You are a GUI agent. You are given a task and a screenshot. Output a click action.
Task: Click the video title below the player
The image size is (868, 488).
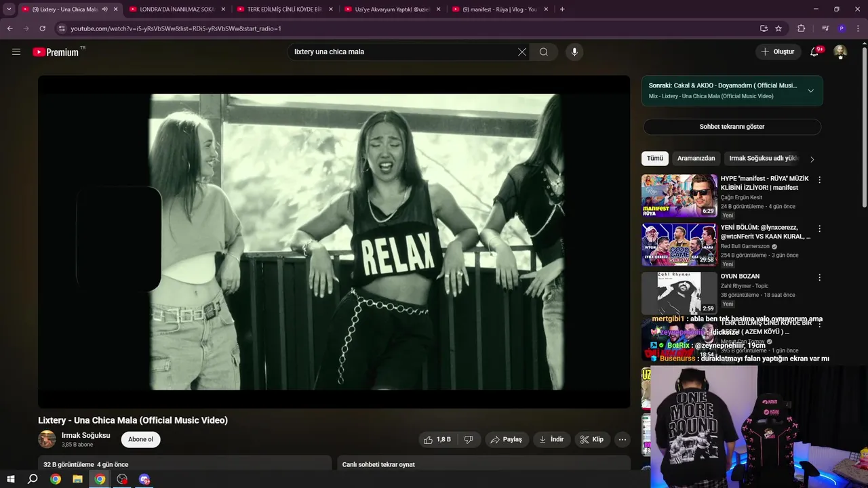coord(133,420)
